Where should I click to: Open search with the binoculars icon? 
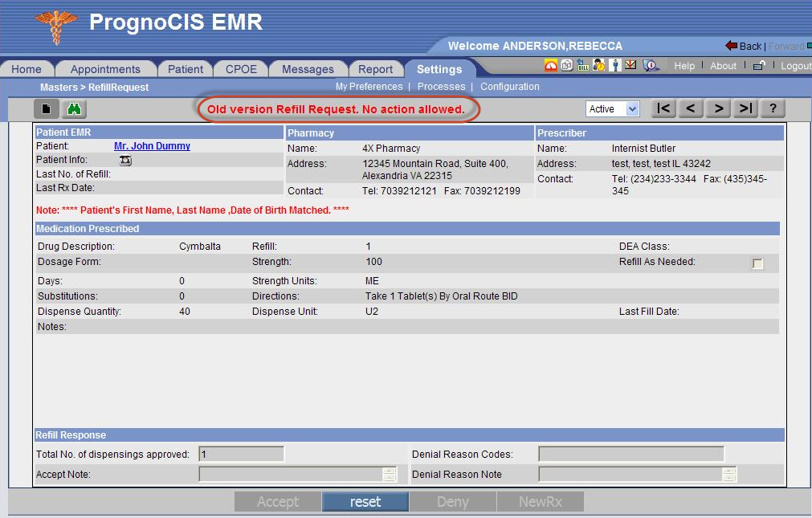click(74, 108)
